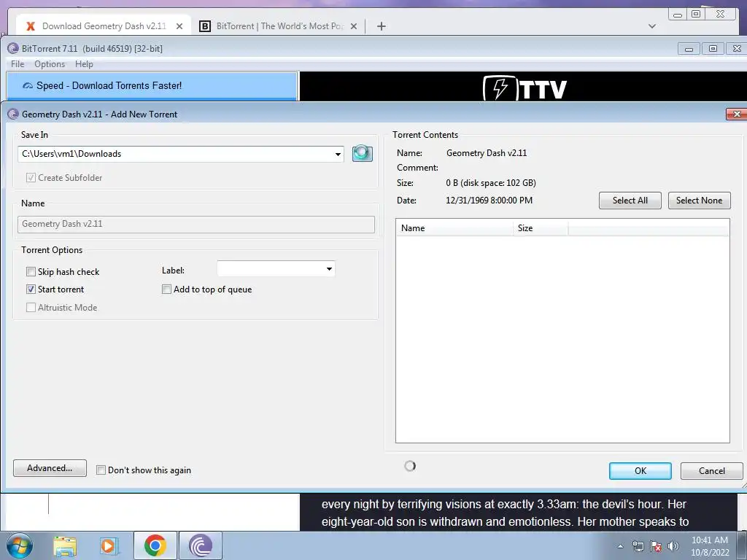Image resolution: width=747 pixels, height=560 pixels.
Task: Switch to Download Geometry Dash v2.11 tab
Action: point(104,26)
